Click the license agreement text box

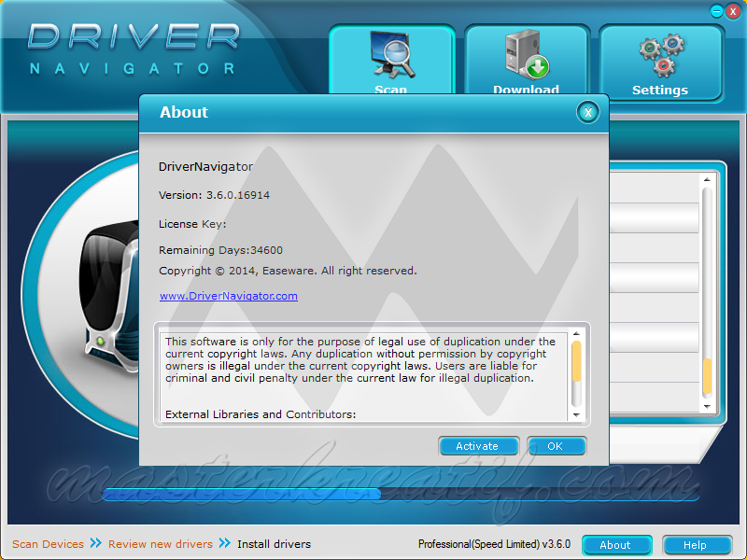(363, 376)
